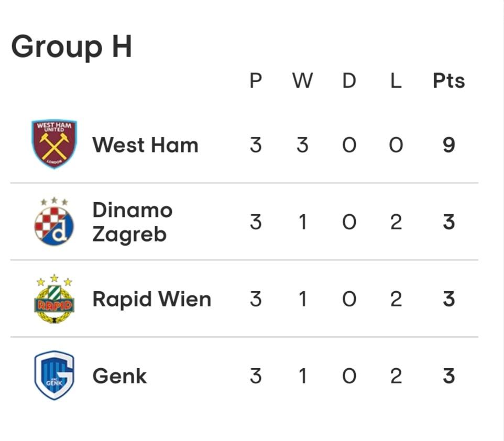Screen dimensions: 504x441
Task: Click Rapid Wien's losses value
Action: (396, 299)
